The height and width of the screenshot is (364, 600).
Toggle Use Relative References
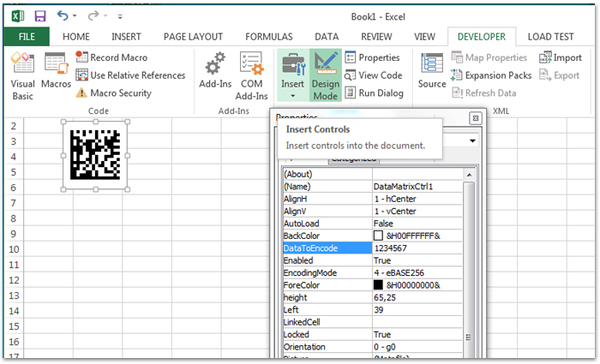pos(130,75)
